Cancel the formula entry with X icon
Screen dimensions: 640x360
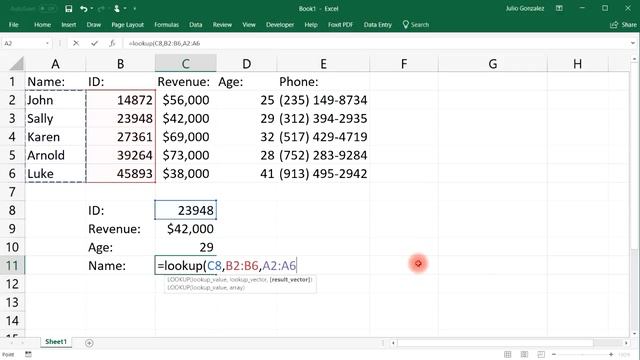76,43
